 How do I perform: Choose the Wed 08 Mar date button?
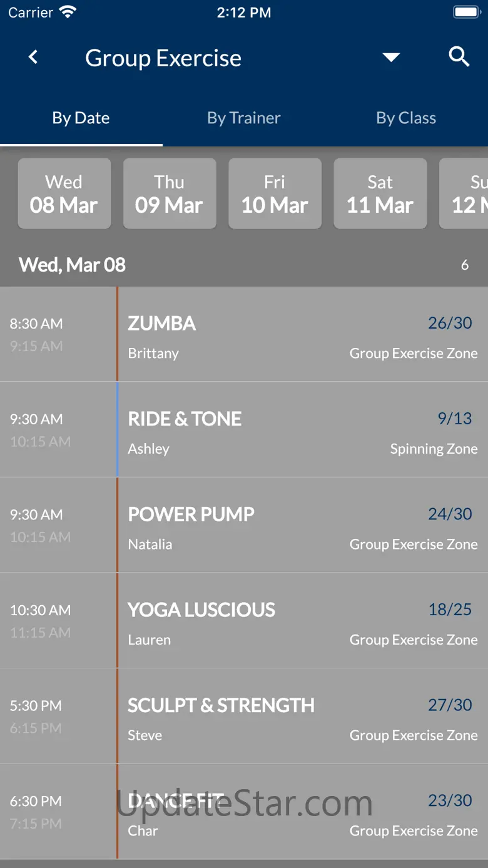pyautogui.click(x=64, y=193)
